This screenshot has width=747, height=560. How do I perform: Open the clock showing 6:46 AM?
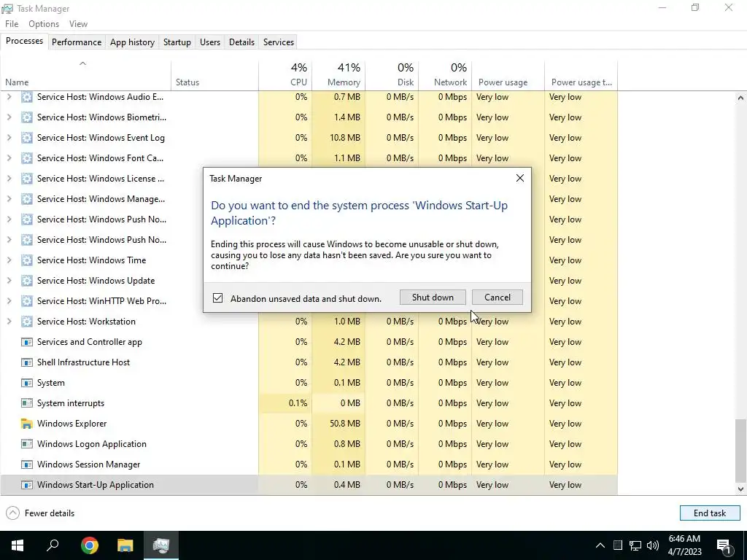(684, 545)
